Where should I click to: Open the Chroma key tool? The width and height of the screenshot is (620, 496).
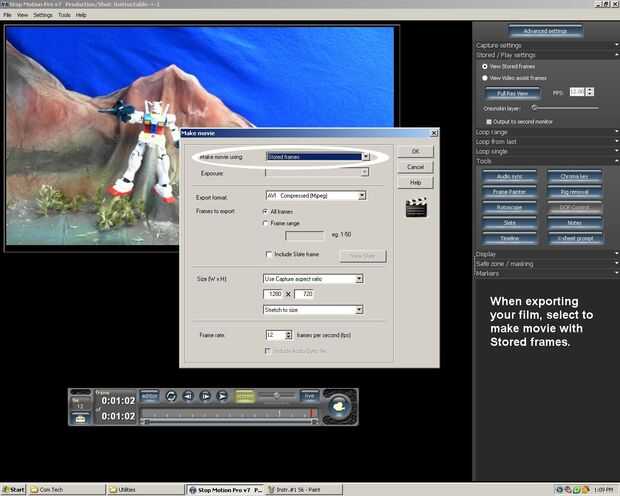(575, 176)
